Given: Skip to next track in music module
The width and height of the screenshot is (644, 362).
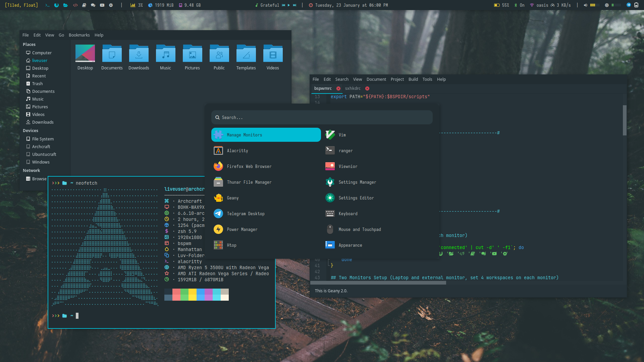Looking at the screenshot, I should click(x=294, y=5).
